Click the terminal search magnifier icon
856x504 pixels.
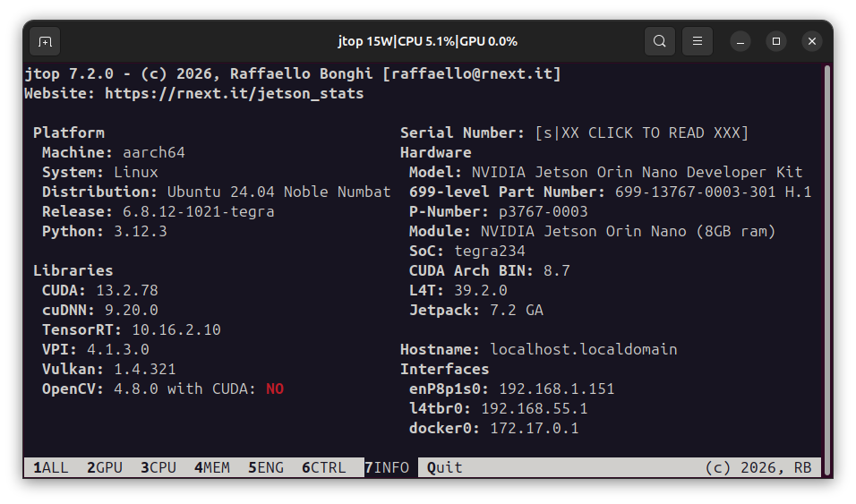pos(660,41)
